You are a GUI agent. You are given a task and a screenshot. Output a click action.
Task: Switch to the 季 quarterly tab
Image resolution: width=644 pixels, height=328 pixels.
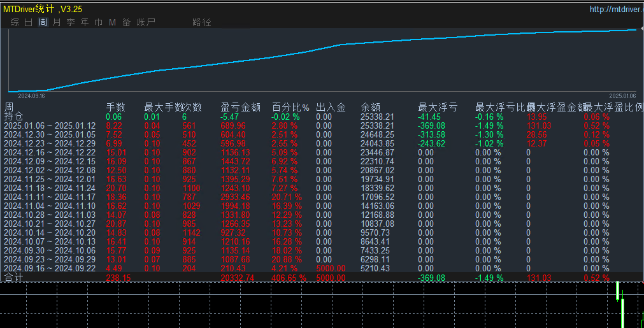pos(71,22)
